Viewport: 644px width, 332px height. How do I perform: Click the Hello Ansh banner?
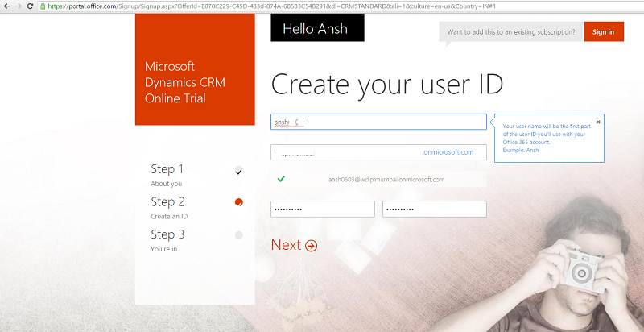tap(317, 28)
